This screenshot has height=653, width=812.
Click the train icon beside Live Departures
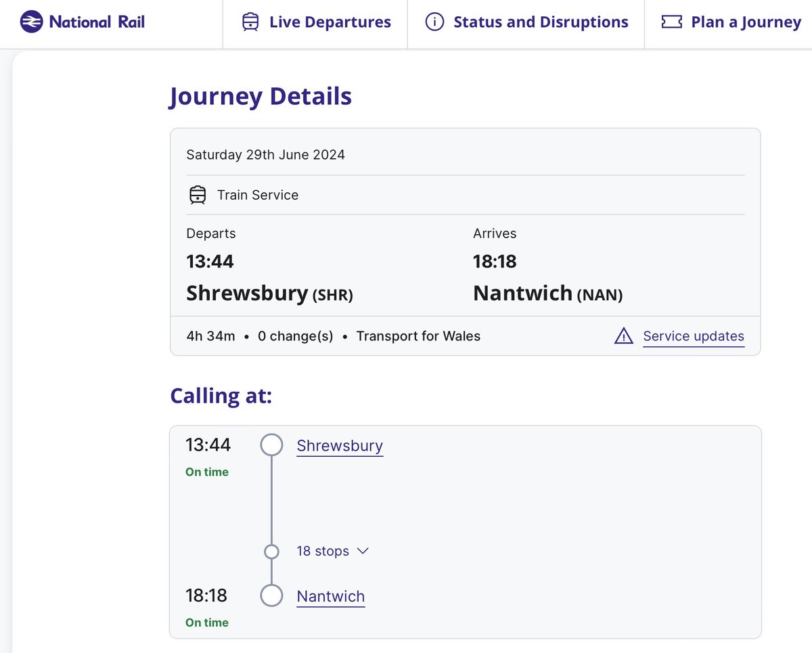coord(250,22)
